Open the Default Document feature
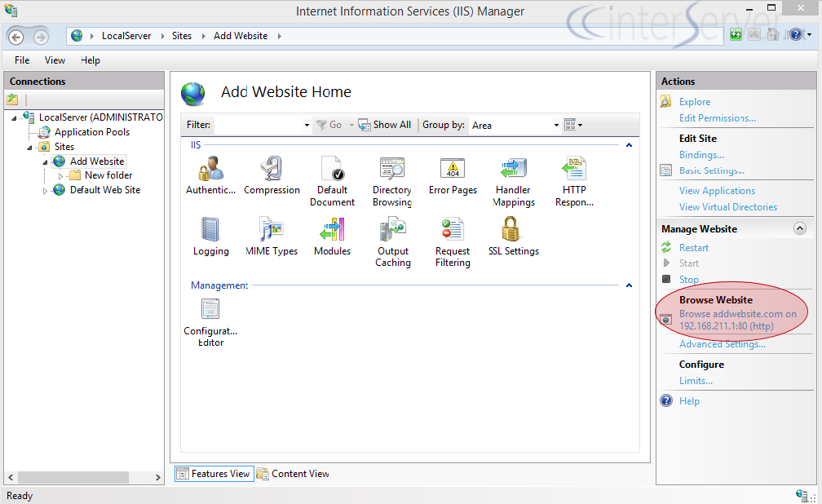This screenshot has width=822, height=504. (x=333, y=181)
